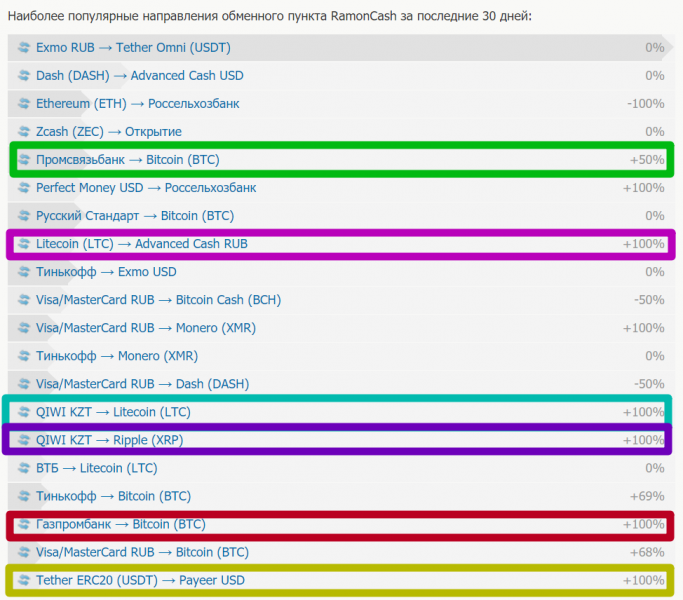The height and width of the screenshot is (600, 683).
Task: Click exchange icon beside Visa/MasterCard → Monero row
Action: pos(24,328)
